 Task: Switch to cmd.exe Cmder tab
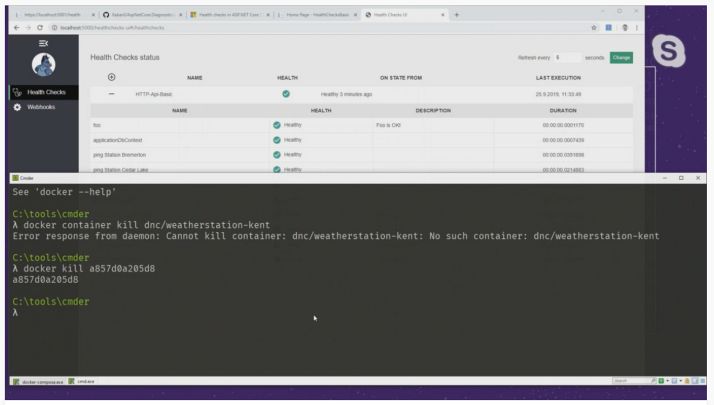point(82,381)
